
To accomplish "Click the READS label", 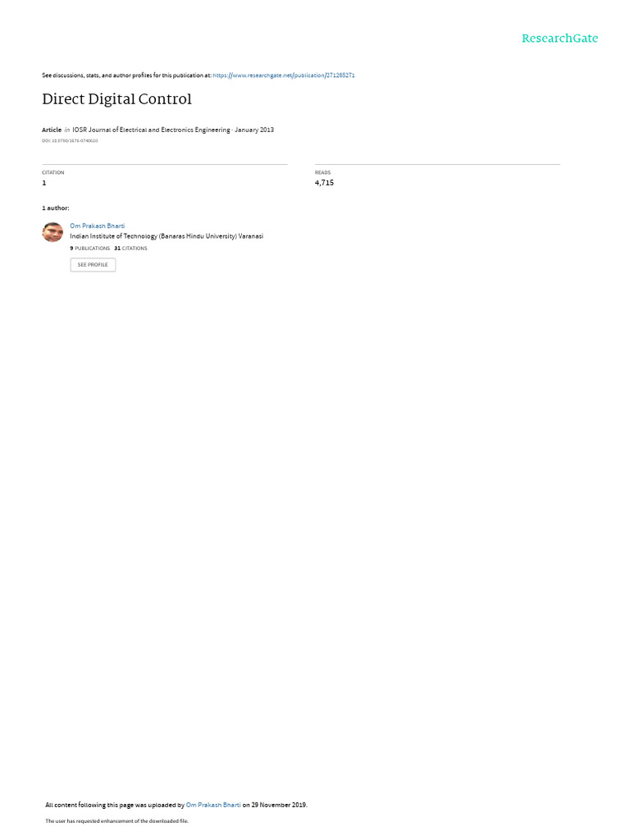I will (322, 172).
